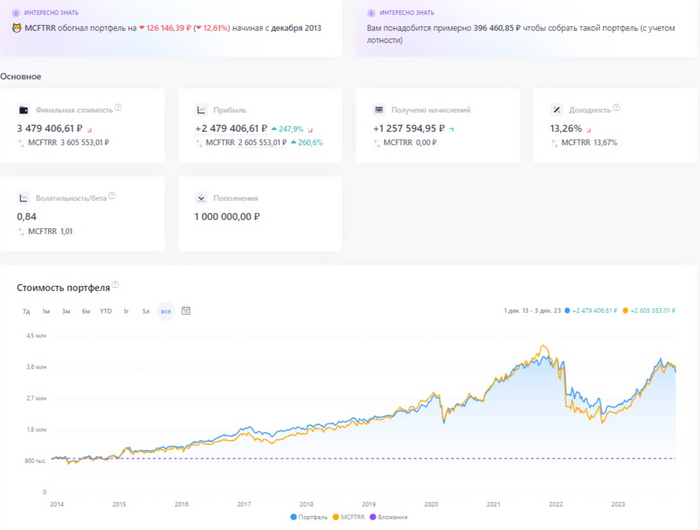Click the wallet icon on Финальная стоимость card
This screenshot has width=700, height=530.
[24, 109]
